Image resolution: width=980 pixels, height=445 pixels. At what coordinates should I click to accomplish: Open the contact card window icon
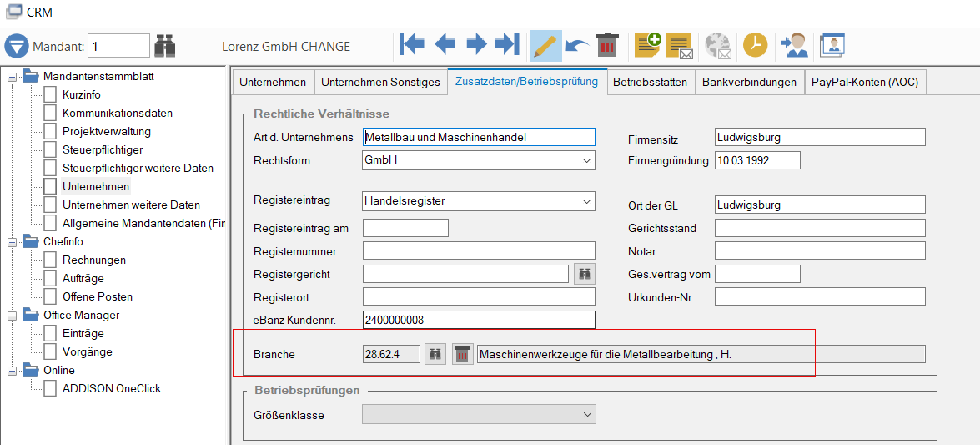point(832,45)
